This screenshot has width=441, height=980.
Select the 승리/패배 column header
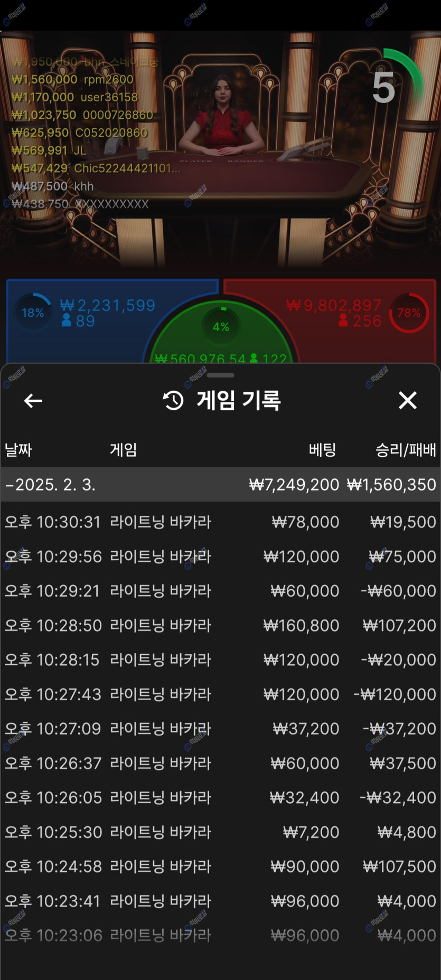click(x=405, y=450)
